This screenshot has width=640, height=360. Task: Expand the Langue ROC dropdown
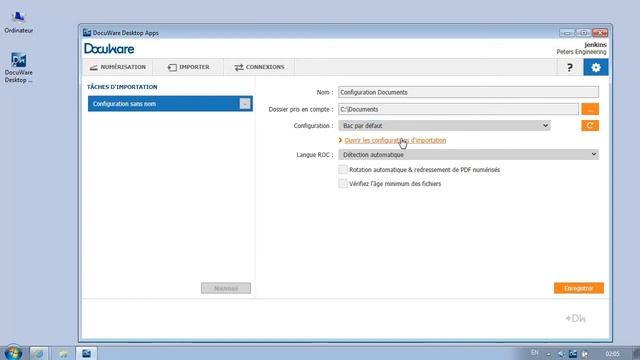point(469,155)
